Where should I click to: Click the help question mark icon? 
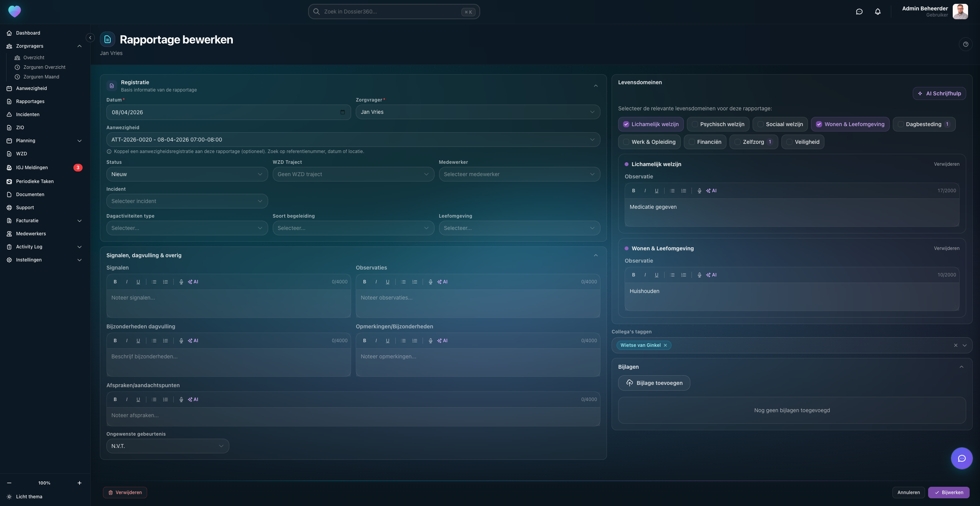965,44
